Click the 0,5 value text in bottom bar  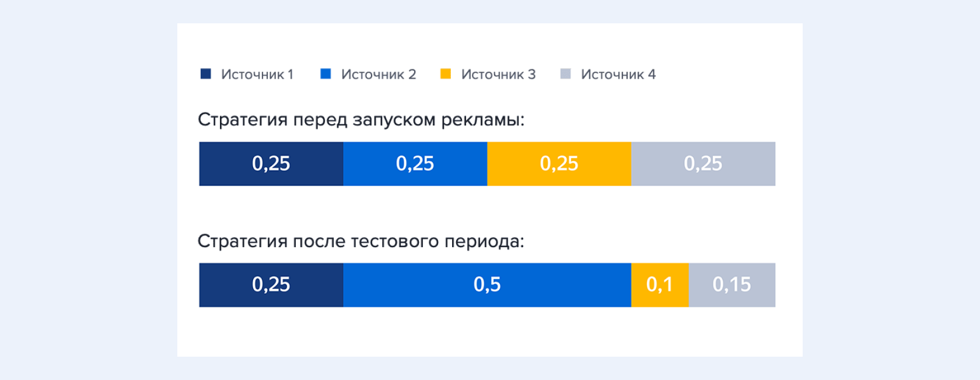click(x=487, y=284)
